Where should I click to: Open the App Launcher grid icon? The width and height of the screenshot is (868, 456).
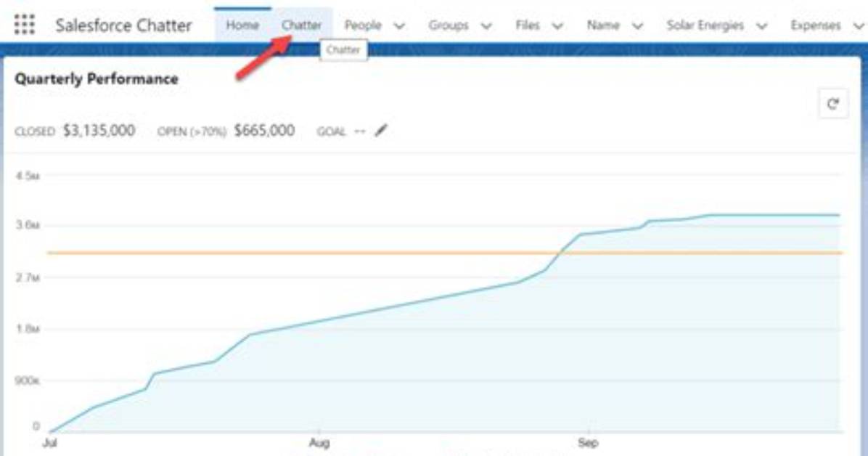[x=25, y=25]
